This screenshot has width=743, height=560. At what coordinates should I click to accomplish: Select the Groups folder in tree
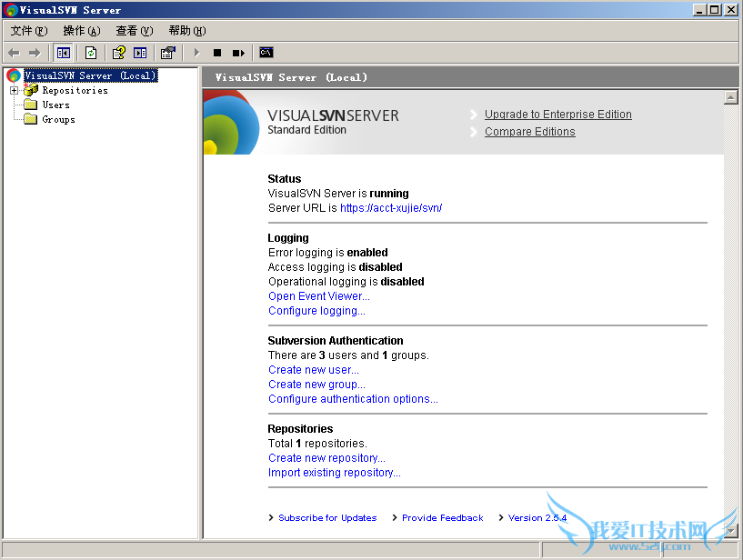click(58, 119)
